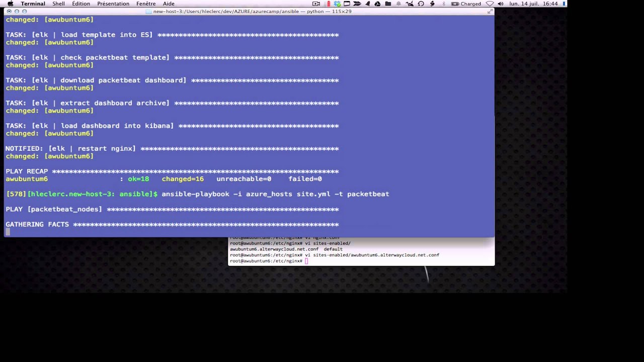Click 'download packetbeat dashboard' task line
Screen dimensions: 644x362
point(172,80)
